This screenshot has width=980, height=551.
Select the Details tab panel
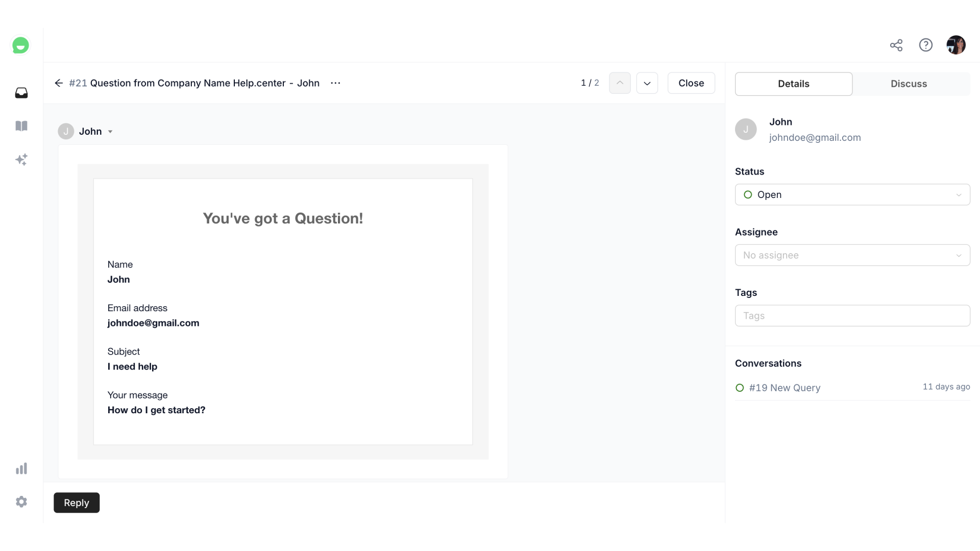click(794, 84)
